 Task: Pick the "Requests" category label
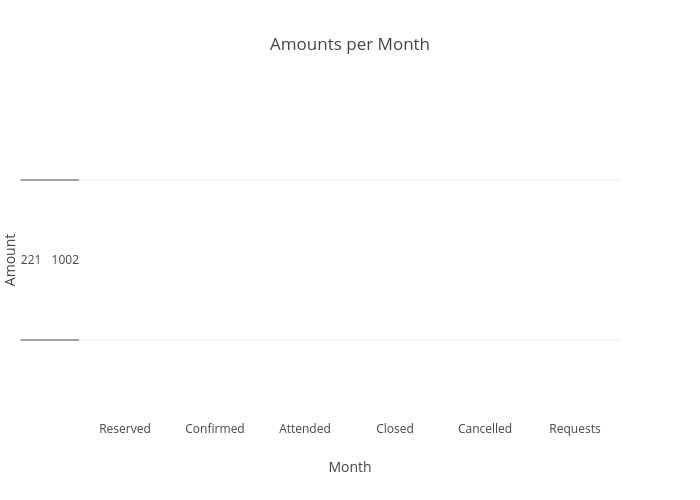[x=575, y=429]
